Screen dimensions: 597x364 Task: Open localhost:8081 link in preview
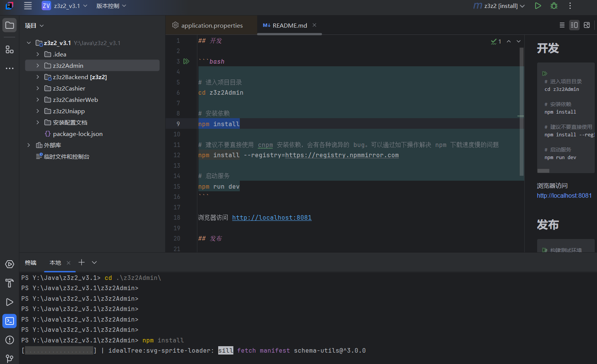pyautogui.click(x=564, y=195)
